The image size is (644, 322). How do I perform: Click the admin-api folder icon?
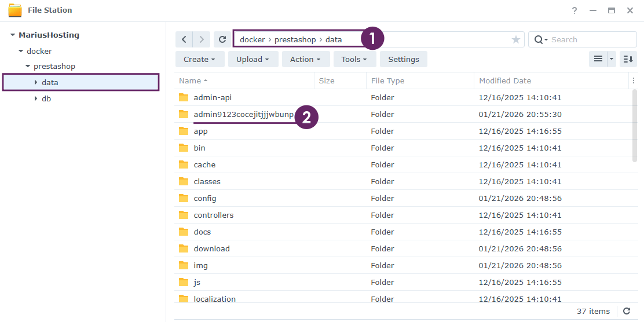(x=183, y=97)
